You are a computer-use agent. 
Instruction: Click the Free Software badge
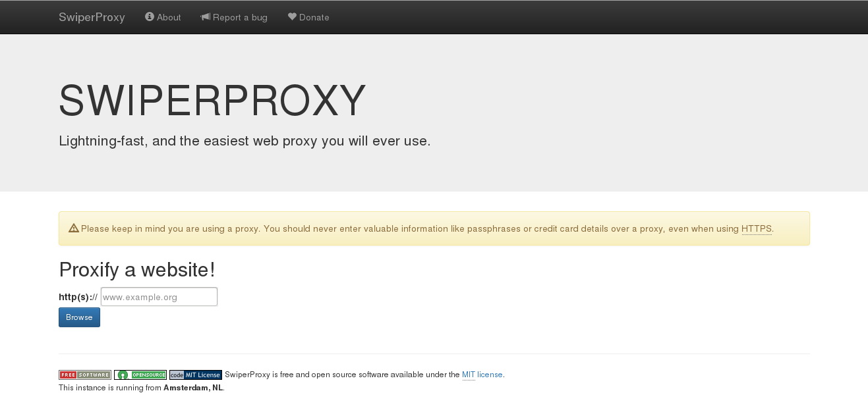pyautogui.click(x=85, y=375)
